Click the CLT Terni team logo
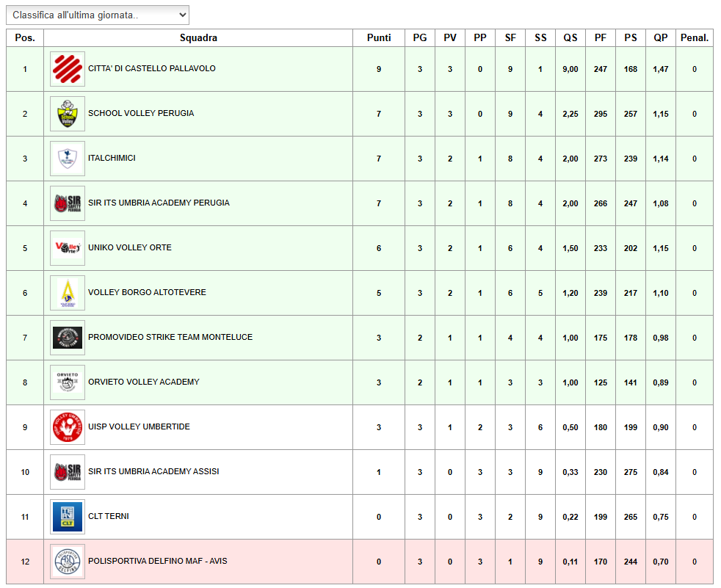Viewport: 721px width, 588px height. tap(67, 517)
